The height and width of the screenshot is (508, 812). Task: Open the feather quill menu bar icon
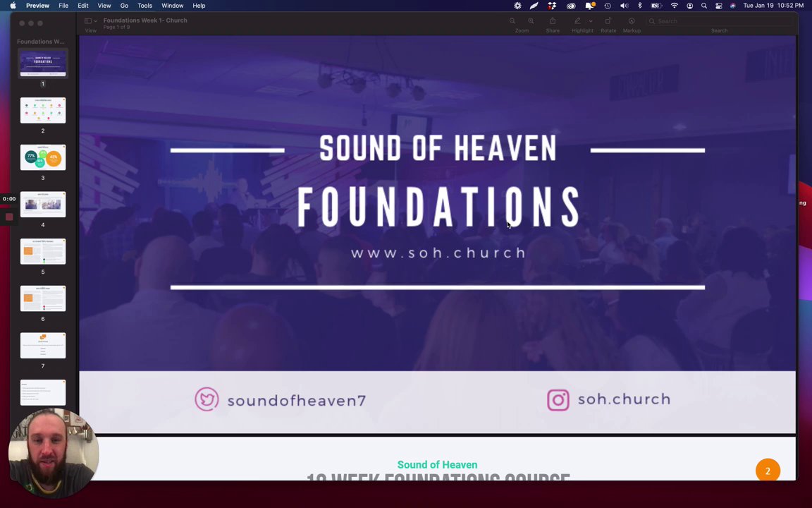click(534, 6)
